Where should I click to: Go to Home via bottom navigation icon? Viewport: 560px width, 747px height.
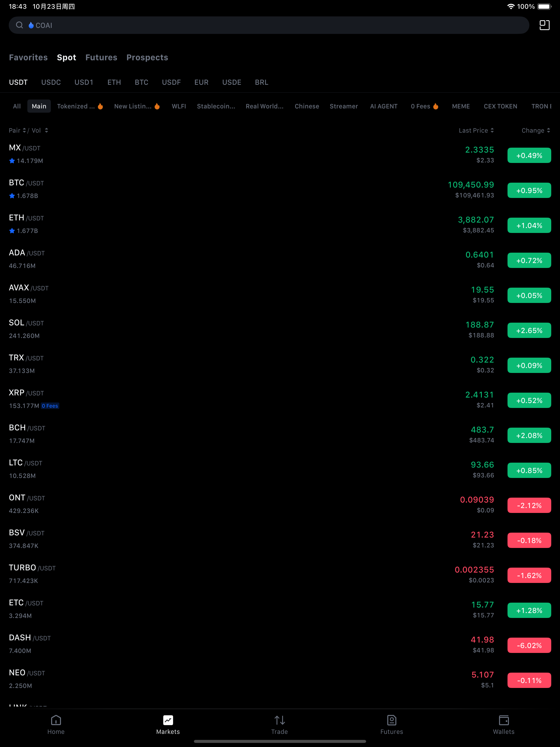(56, 724)
